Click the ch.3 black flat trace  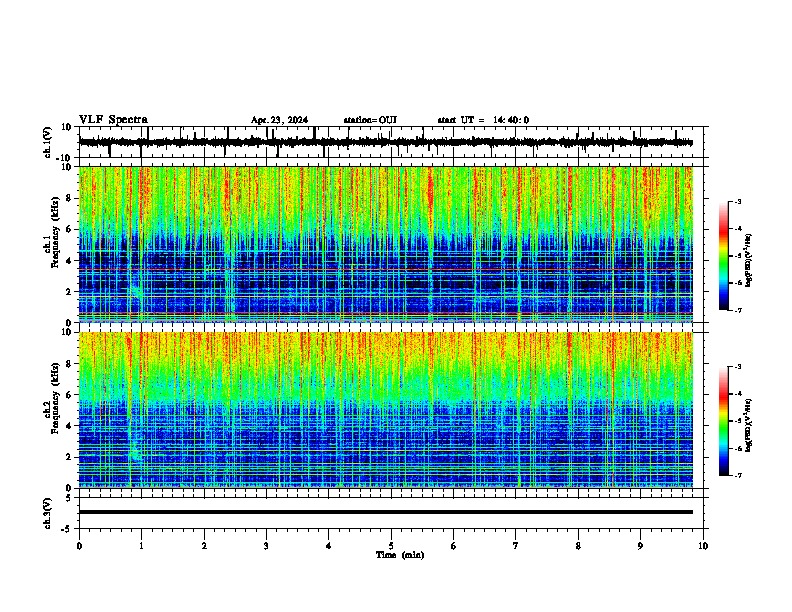pos(385,512)
